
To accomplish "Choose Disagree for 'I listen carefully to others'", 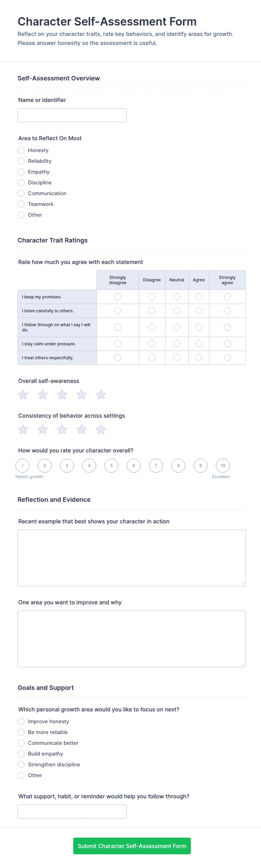I will 152,311.
